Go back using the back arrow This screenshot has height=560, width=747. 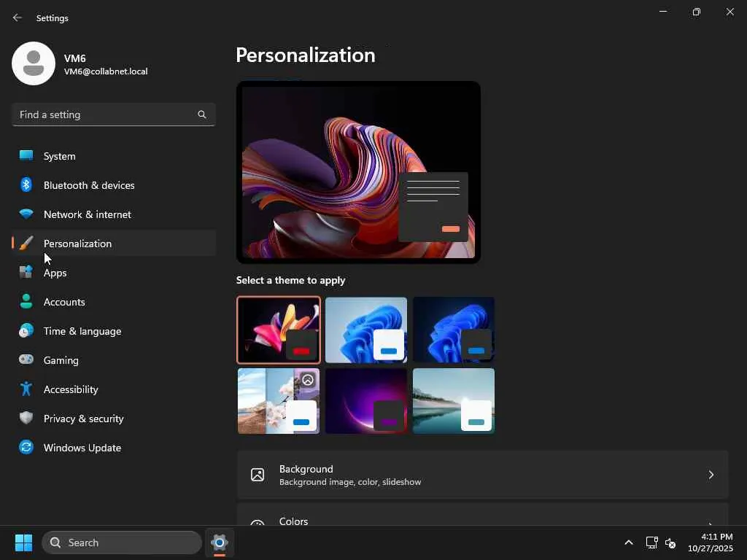[18, 17]
